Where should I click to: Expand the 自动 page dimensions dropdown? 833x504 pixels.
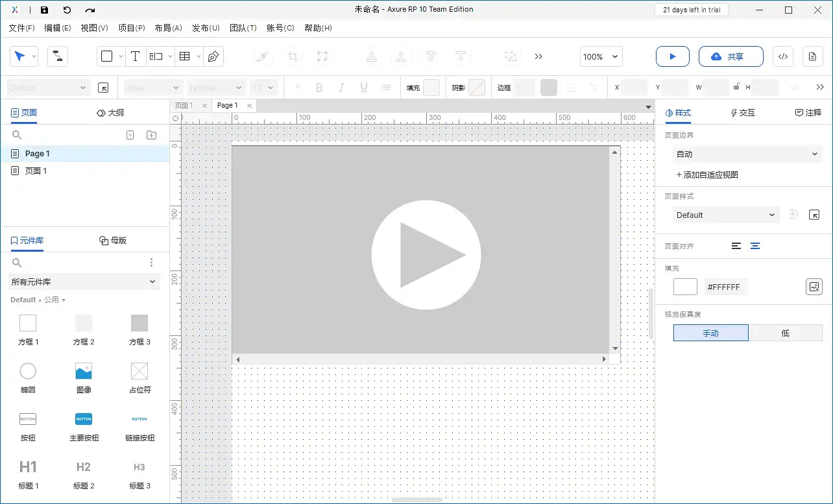pos(746,154)
